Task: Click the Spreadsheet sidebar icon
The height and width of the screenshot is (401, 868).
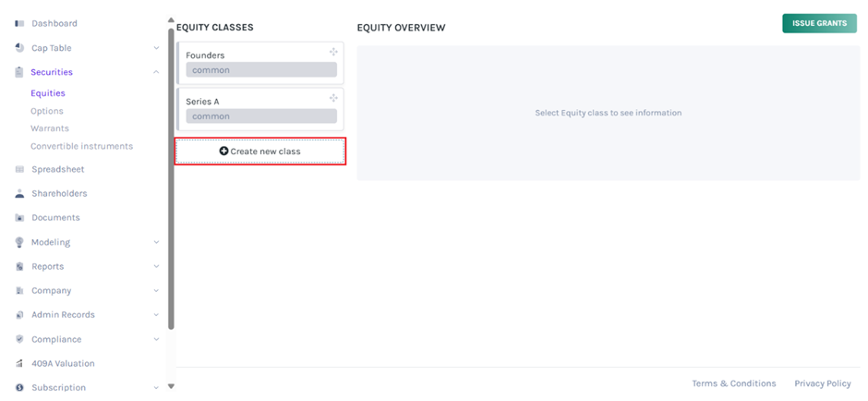Action: [19, 169]
